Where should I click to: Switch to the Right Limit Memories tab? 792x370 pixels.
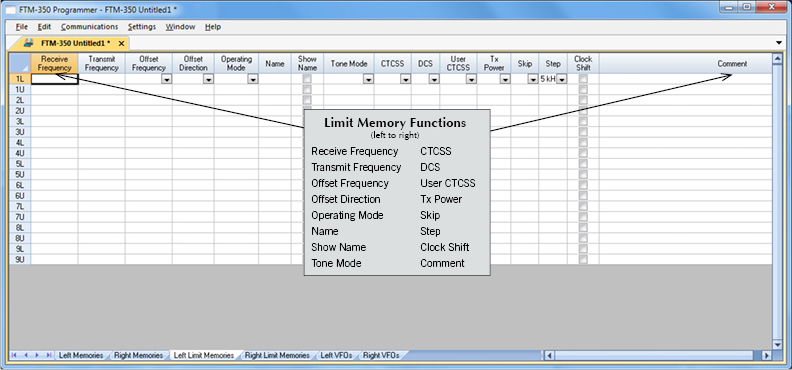pyautogui.click(x=277, y=355)
